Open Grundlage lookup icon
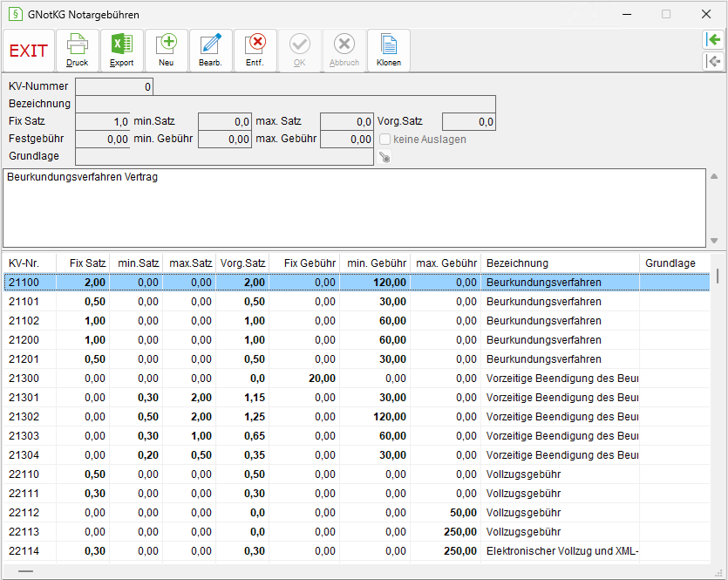The height and width of the screenshot is (580, 728). (x=384, y=157)
